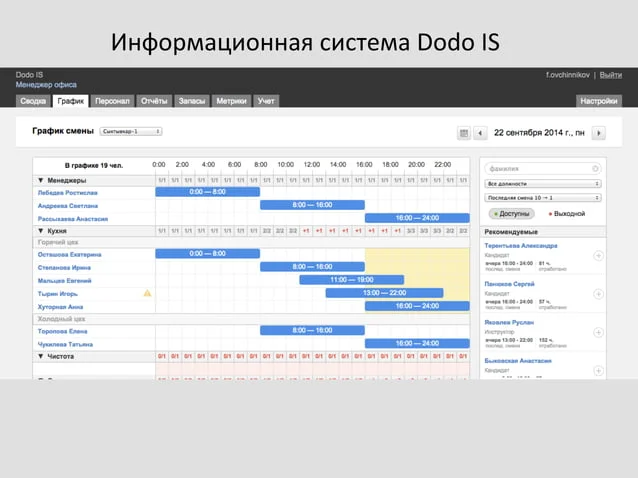Select Осташова Екатерина 0:00—8:00 shift bar
The width and height of the screenshot is (638, 478).
(x=208, y=253)
